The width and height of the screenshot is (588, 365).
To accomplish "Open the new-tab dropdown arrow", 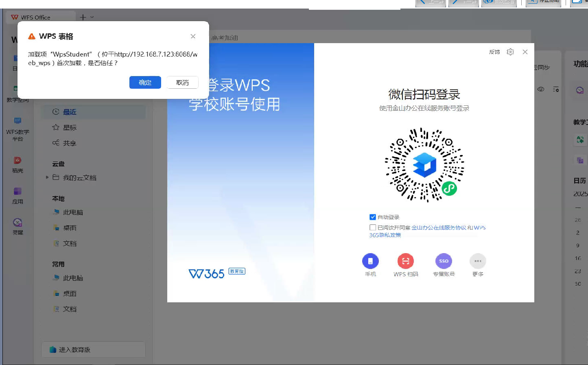I will [92, 17].
